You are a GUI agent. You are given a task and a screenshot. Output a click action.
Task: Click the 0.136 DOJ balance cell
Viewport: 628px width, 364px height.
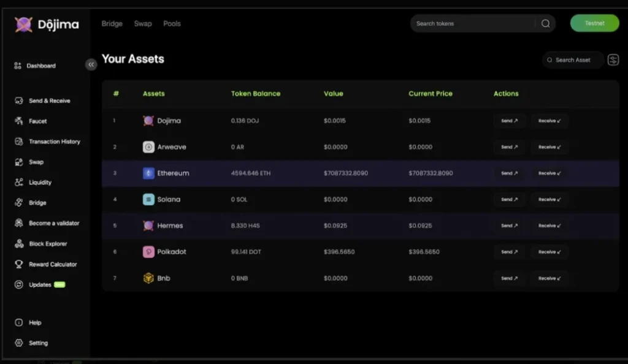245,121
